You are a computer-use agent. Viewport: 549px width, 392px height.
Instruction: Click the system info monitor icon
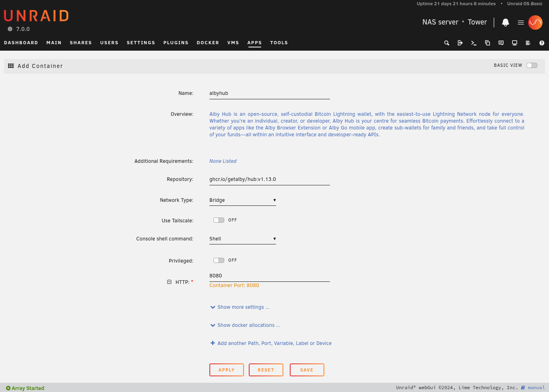click(x=514, y=43)
